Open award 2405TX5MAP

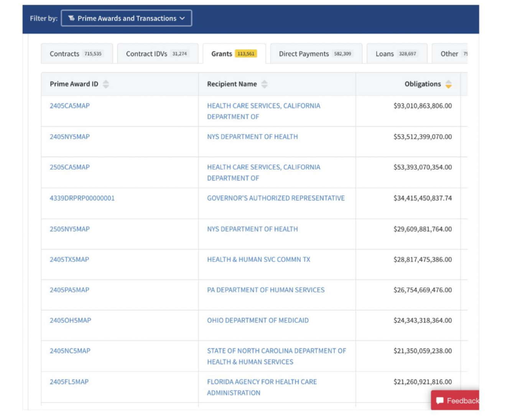pyautogui.click(x=69, y=260)
